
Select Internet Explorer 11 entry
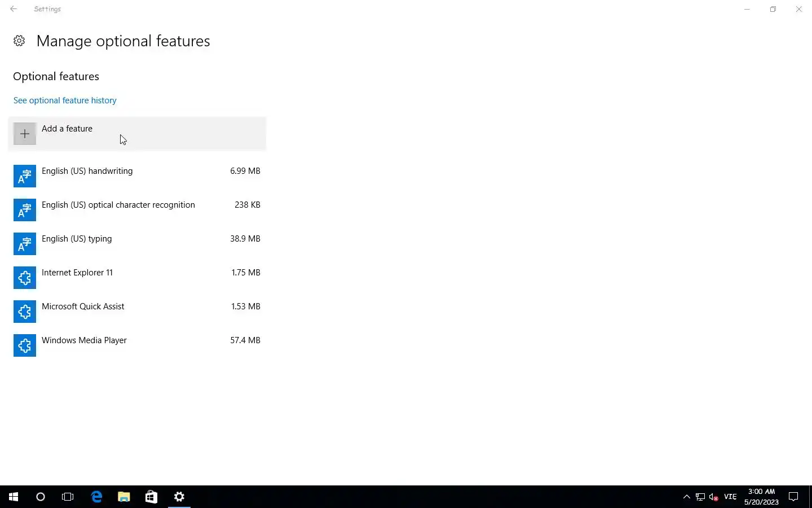pos(137,278)
